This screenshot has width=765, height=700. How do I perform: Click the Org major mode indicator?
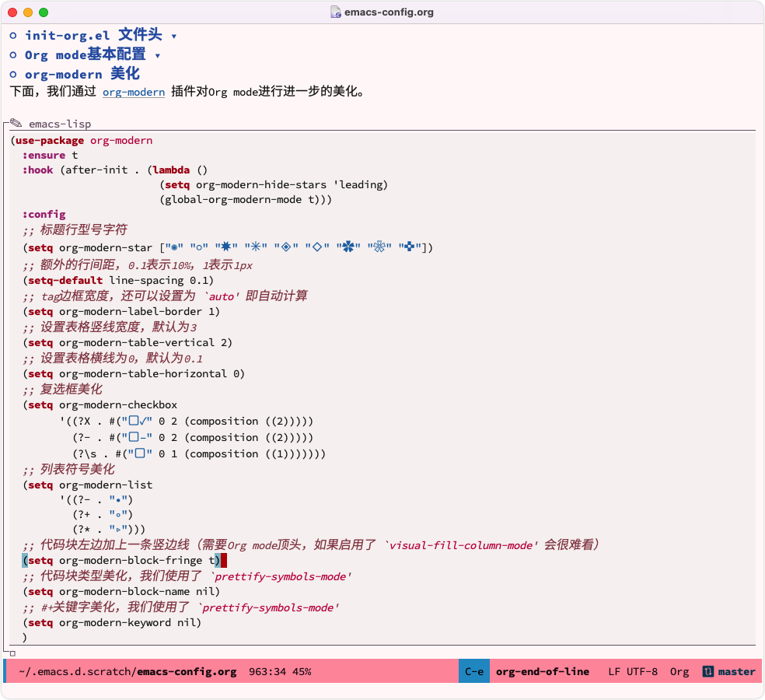pos(679,672)
